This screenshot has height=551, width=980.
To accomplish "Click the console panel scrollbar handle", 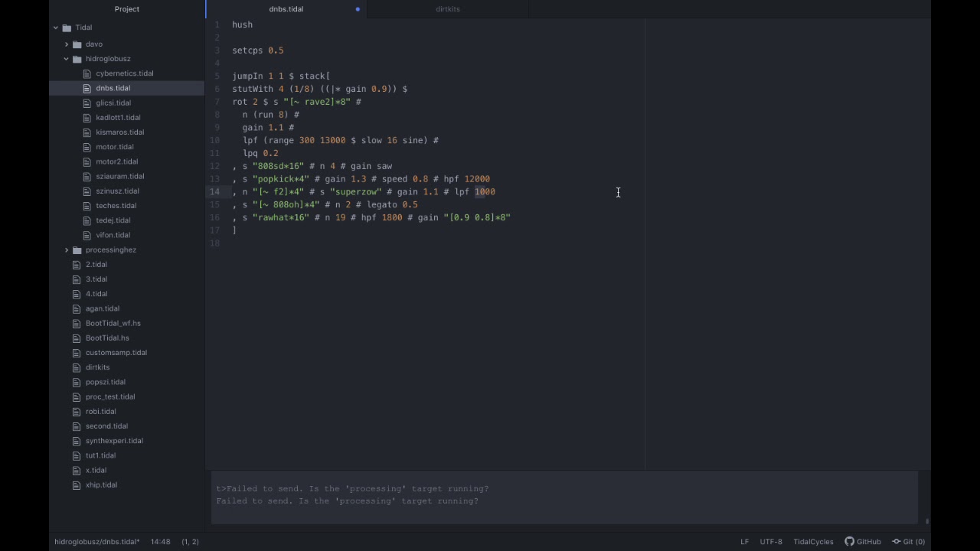I will click(x=927, y=521).
